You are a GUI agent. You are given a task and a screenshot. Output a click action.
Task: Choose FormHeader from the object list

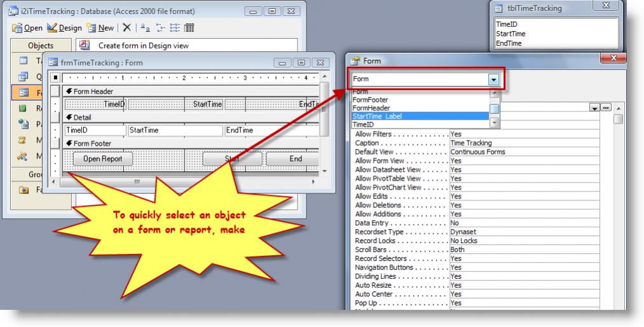pos(421,108)
